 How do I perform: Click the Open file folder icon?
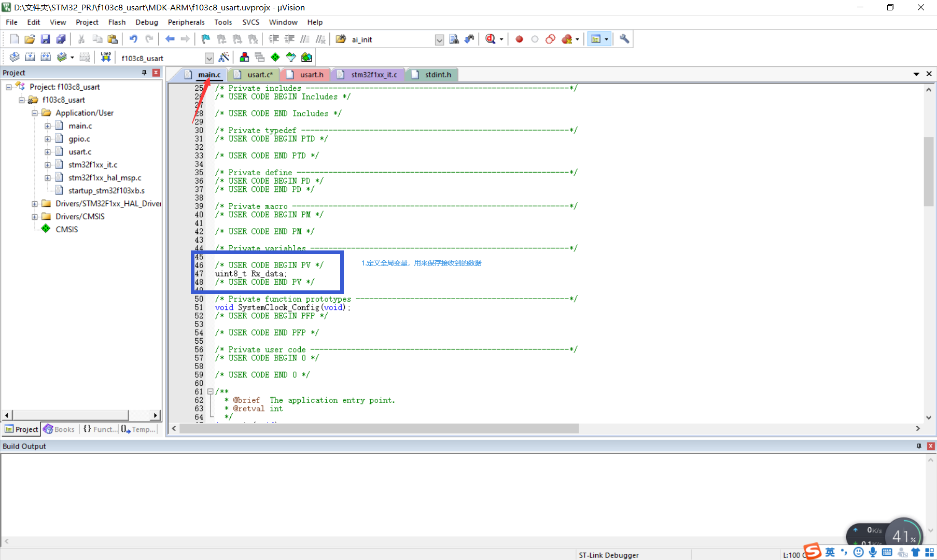click(x=30, y=39)
